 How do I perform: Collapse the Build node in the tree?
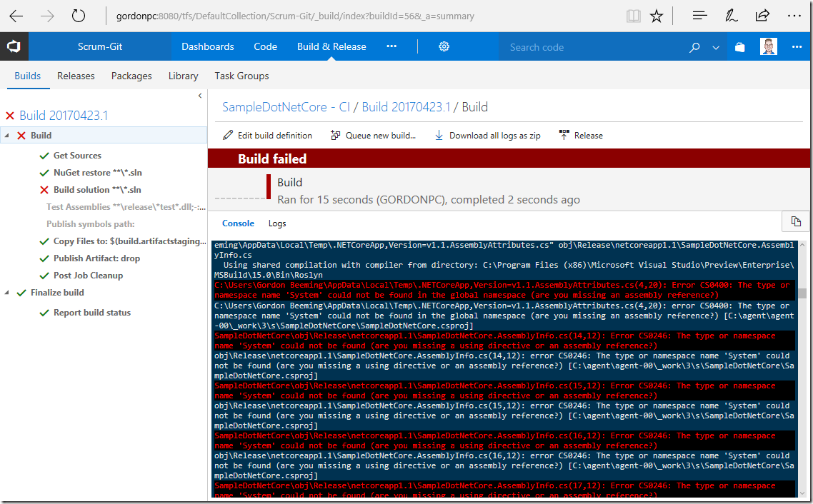tap(6, 136)
